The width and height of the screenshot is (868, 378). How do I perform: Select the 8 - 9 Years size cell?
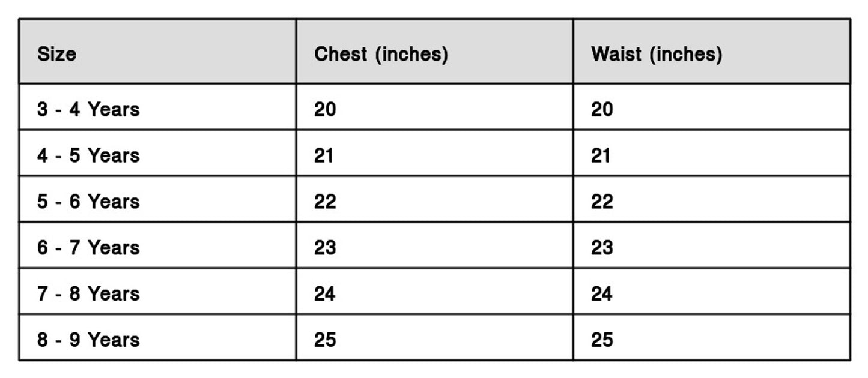88,340
